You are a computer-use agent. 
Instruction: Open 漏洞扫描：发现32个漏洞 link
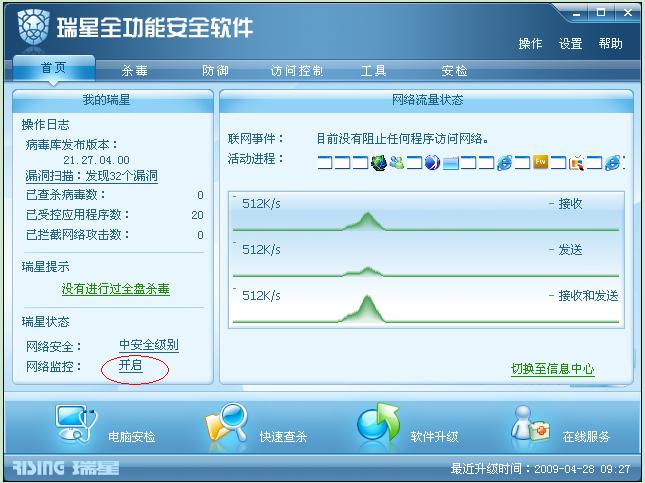pos(91,176)
